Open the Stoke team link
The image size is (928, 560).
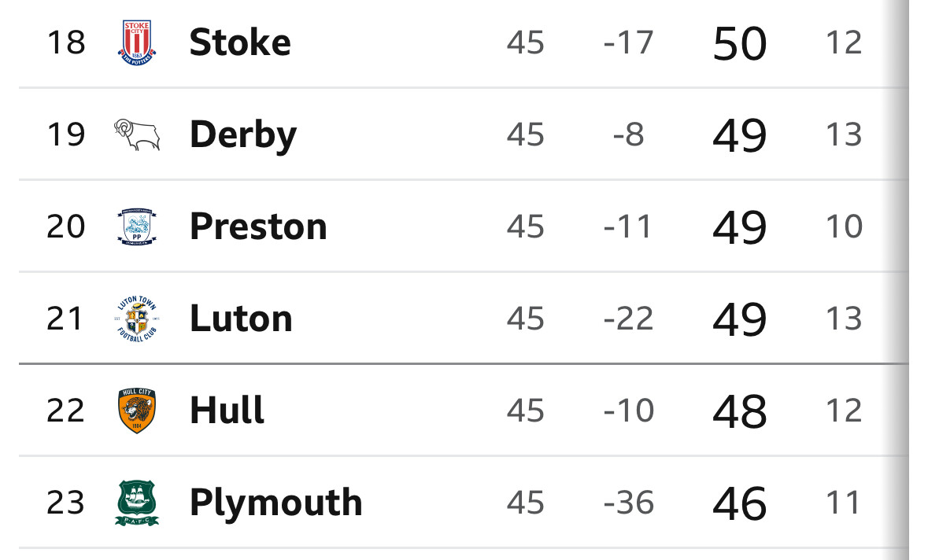pyautogui.click(x=240, y=42)
